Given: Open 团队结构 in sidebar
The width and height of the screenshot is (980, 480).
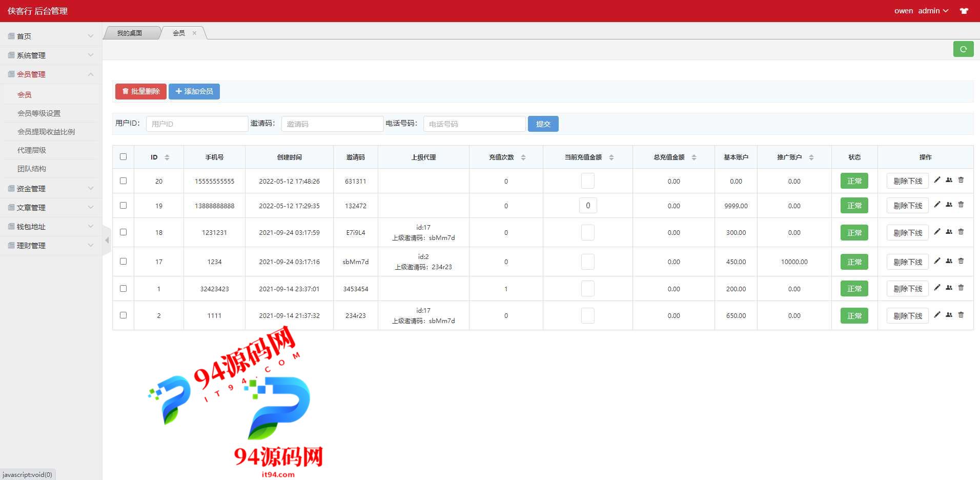Looking at the screenshot, I should (x=32, y=169).
